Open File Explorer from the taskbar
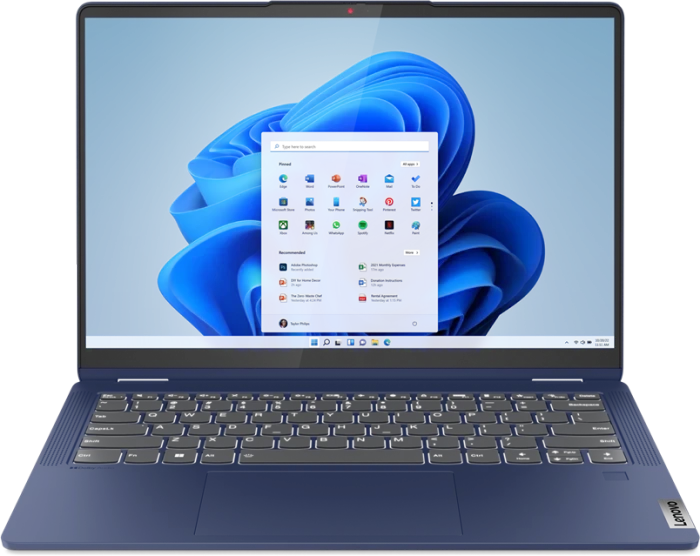The height and width of the screenshot is (556, 700). click(x=375, y=342)
